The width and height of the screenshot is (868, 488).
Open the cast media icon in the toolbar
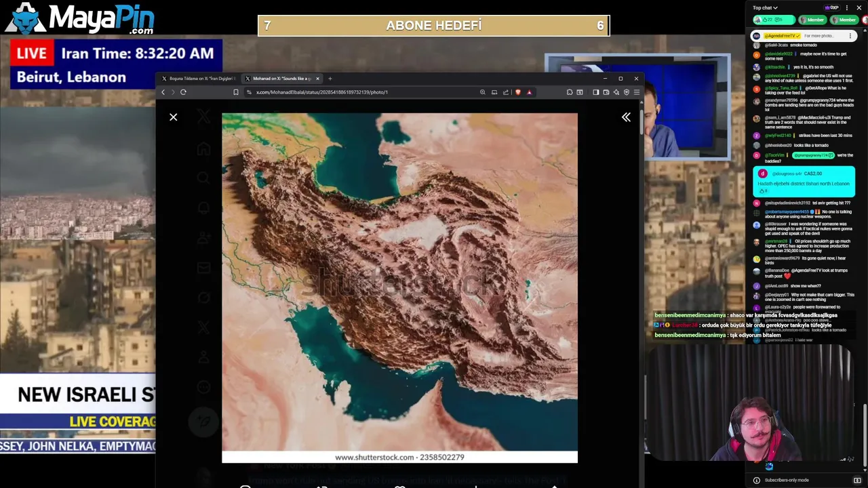click(580, 92)
